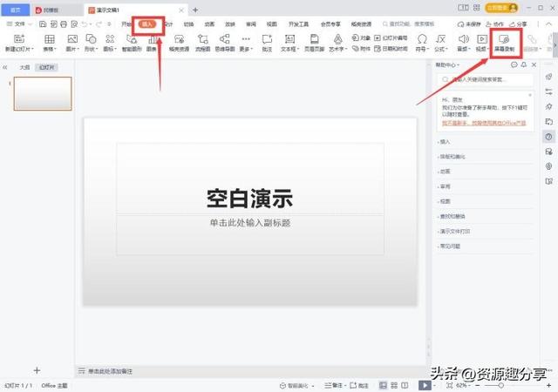Insert a 文本框 (Text Box)
The width and height of the screenshot is (558, 392).
click(x=289, y=43)
